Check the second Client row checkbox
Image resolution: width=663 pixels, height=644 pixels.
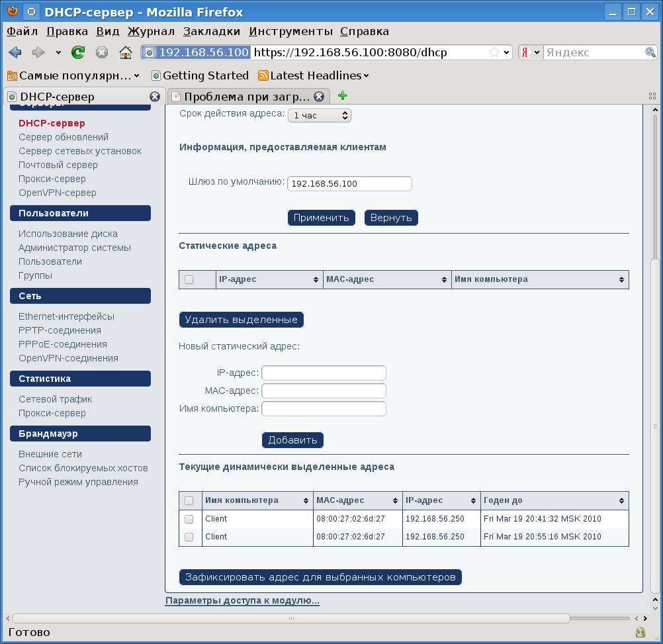pyautogui.click(x=189, y=537)
